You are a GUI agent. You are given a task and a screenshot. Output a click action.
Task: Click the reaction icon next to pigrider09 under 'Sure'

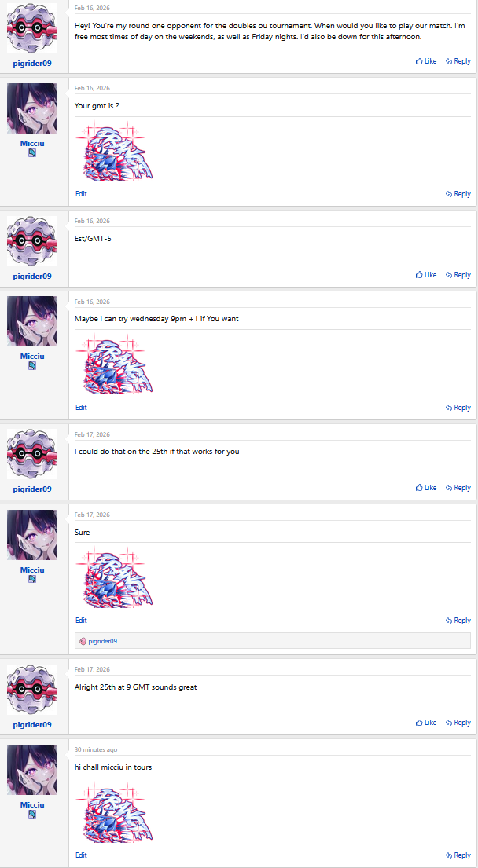point(83,641)
